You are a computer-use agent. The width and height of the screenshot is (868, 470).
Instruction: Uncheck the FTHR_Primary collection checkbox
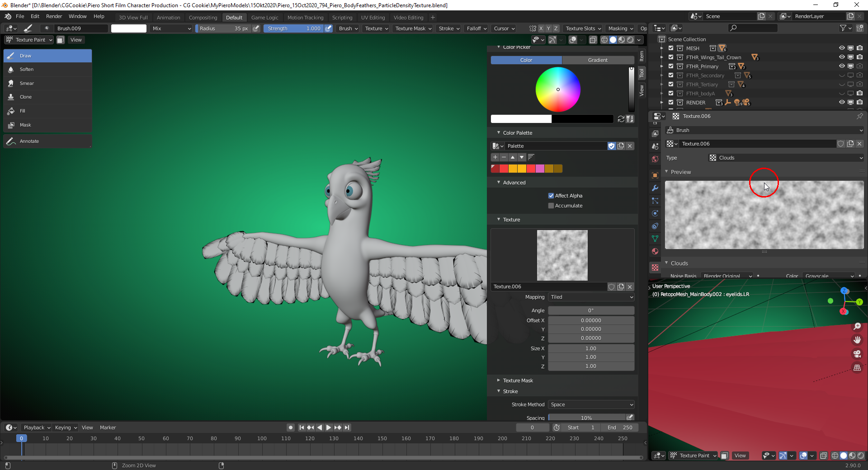pyautogui.click(x=671, y=66)
